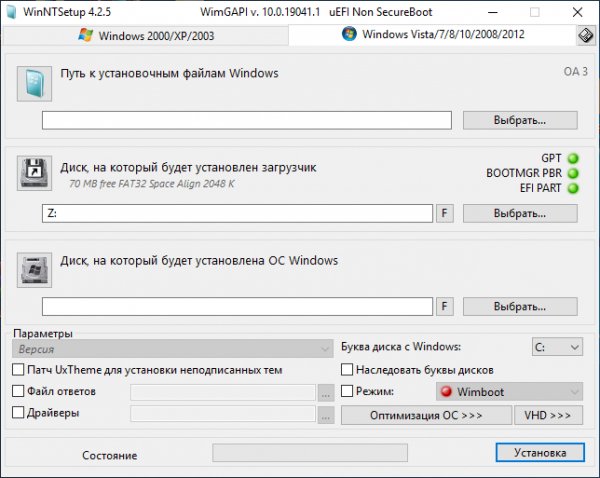Click the drivers path field
Screen dimensions: 600x478
(223, 414)
